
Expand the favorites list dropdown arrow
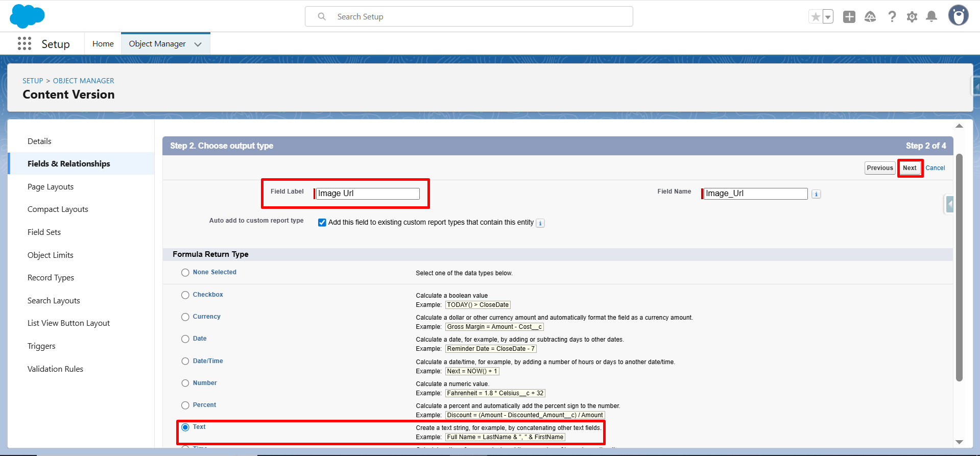pyautogui.click(x=828, y=17)
